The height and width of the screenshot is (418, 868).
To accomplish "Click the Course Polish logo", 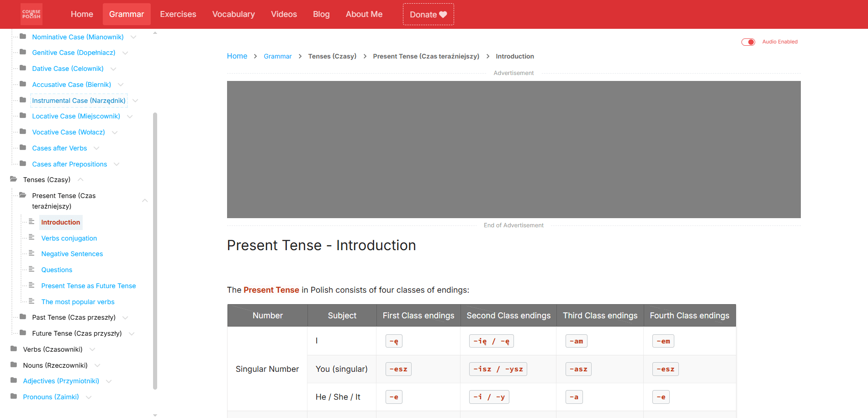I will (x=32, y=14).
